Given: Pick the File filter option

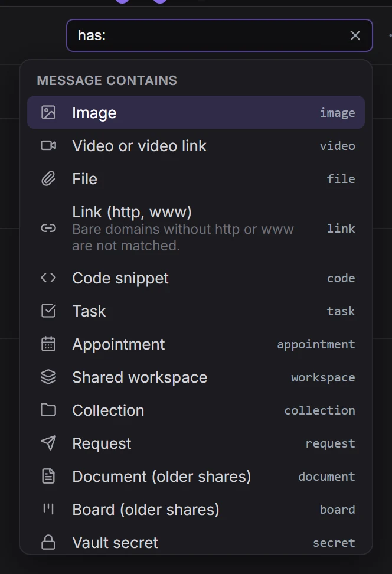Looking at the screenshot, I should pyautogui.click(x=196, y=179).
